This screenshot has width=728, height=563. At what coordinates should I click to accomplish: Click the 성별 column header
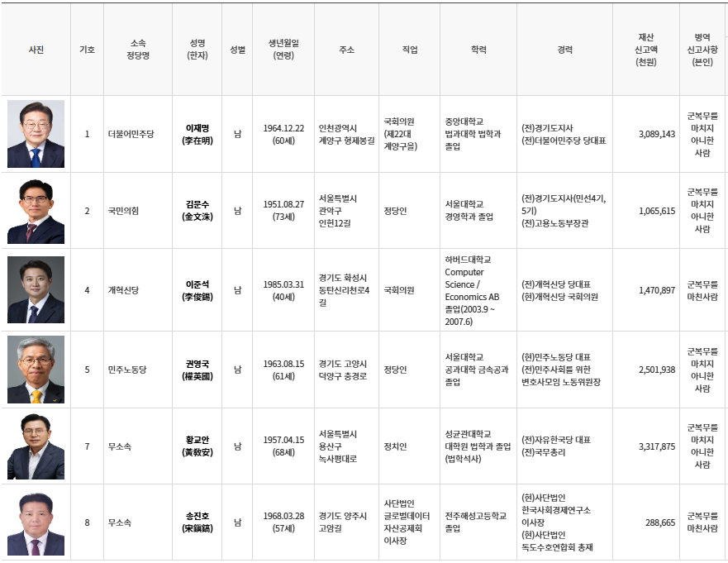click(x=237, y=50)
